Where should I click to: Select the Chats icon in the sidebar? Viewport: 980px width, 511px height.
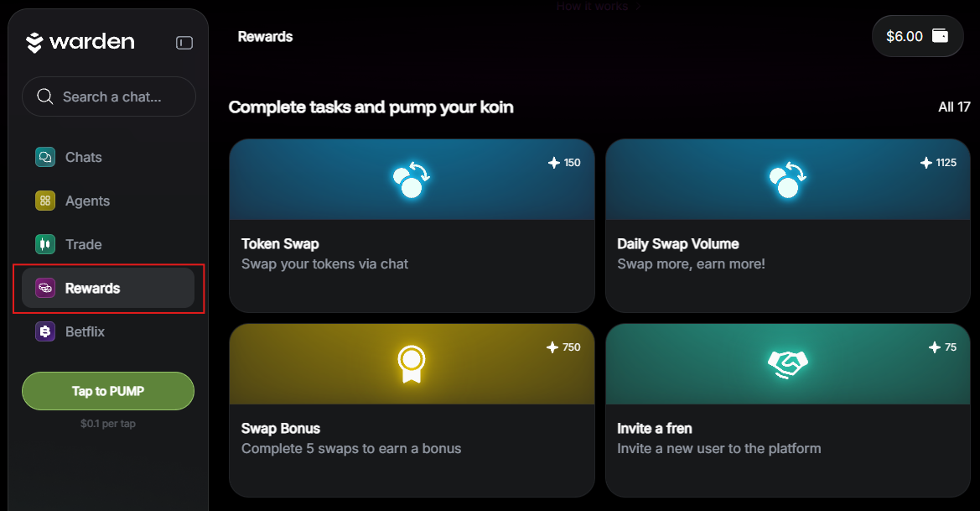coord(45,157)
